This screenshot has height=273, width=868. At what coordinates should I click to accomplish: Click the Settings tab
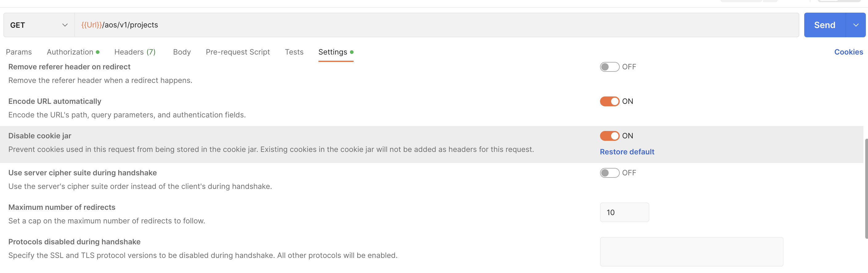333,52
